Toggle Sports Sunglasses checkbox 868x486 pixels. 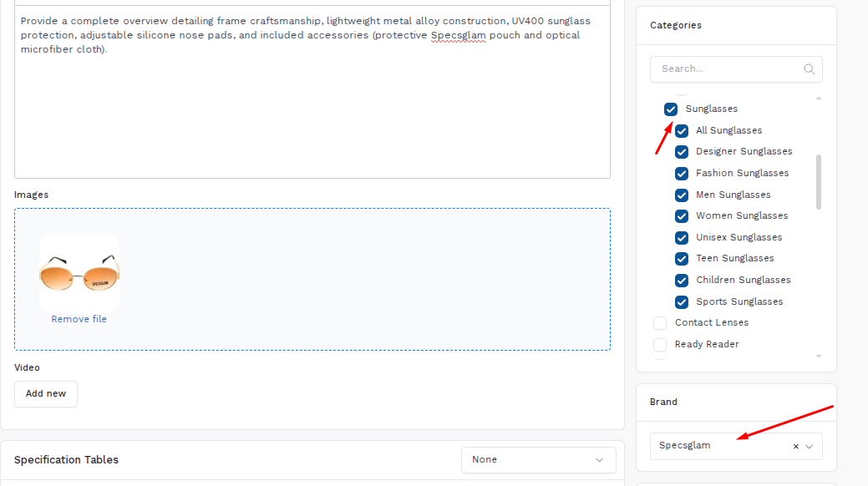(x=682, y=301)
